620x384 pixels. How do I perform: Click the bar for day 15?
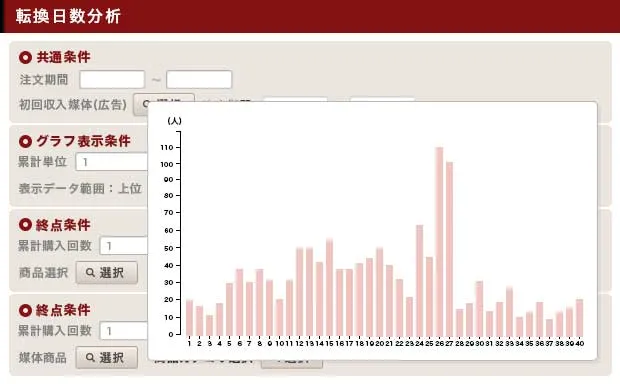[329, 287]
